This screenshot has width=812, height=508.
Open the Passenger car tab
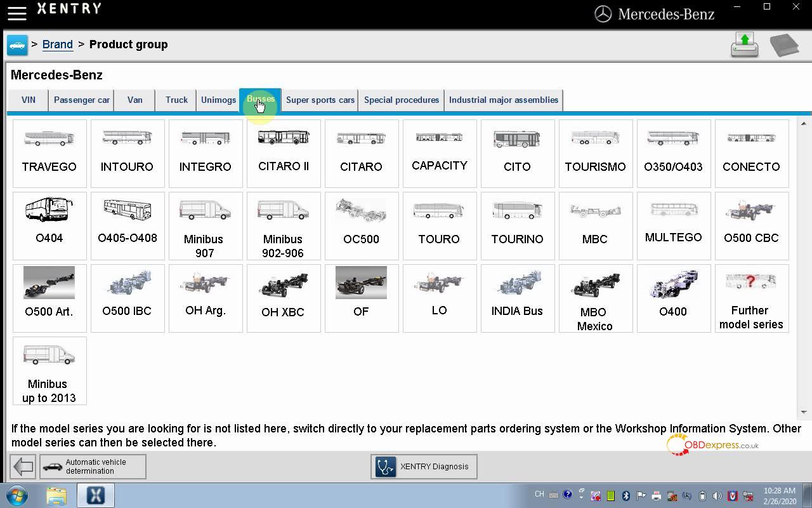pyautogui.click(x=82, y=100)
